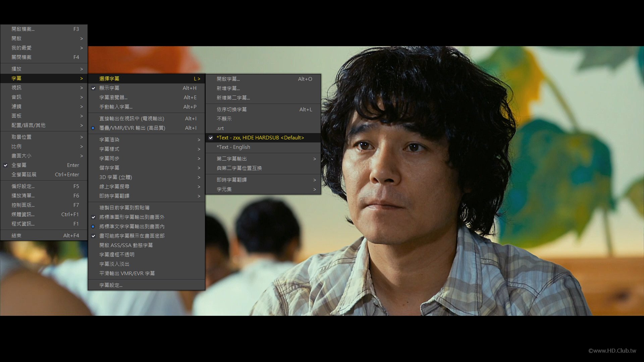
Task: Toggle 將標準圖形字幕輸出到畫面外 checkbox
Action: [x=131, y=217]
